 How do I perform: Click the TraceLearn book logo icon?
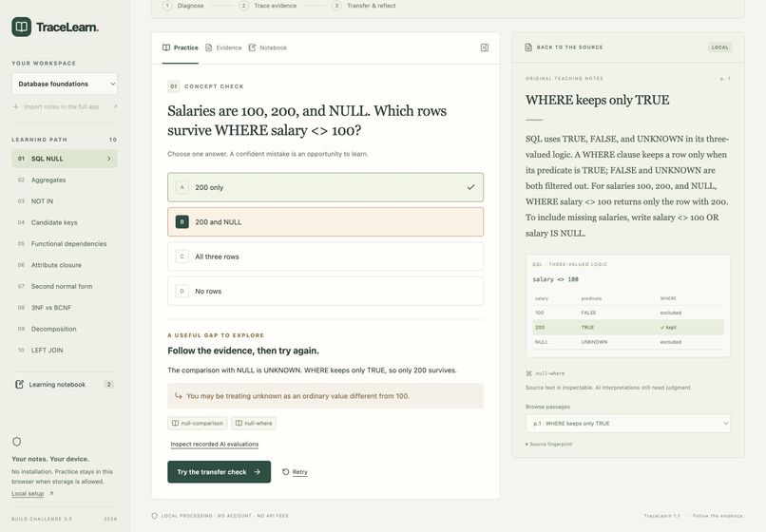click(22, 27)
